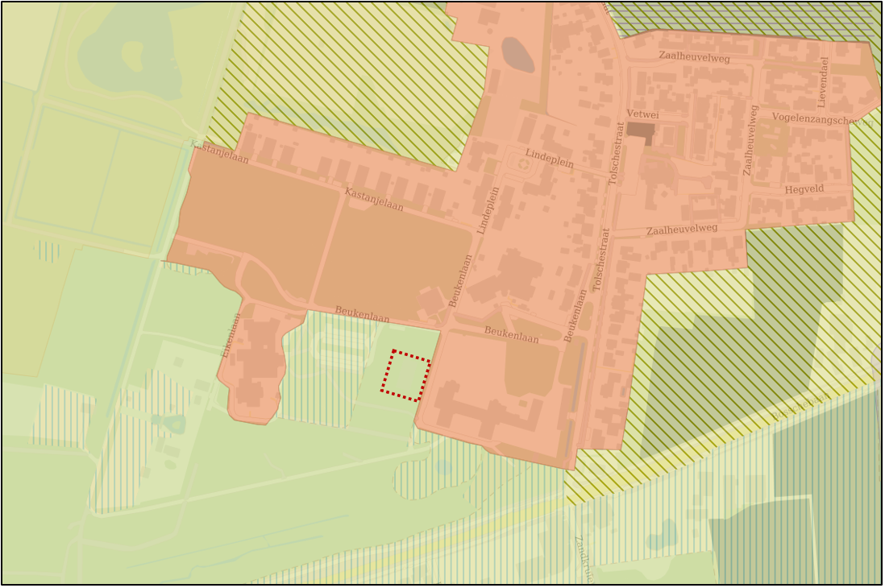This screenshot has height=588, width=885.
Task: Select the Lievendael street label
Action: 823,82
